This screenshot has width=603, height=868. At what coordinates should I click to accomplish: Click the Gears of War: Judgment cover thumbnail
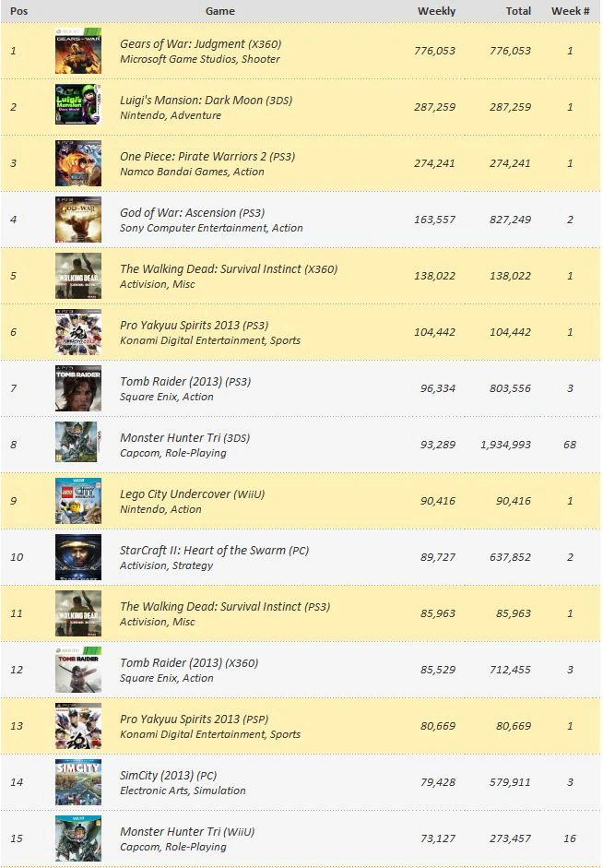coord(78,52)
